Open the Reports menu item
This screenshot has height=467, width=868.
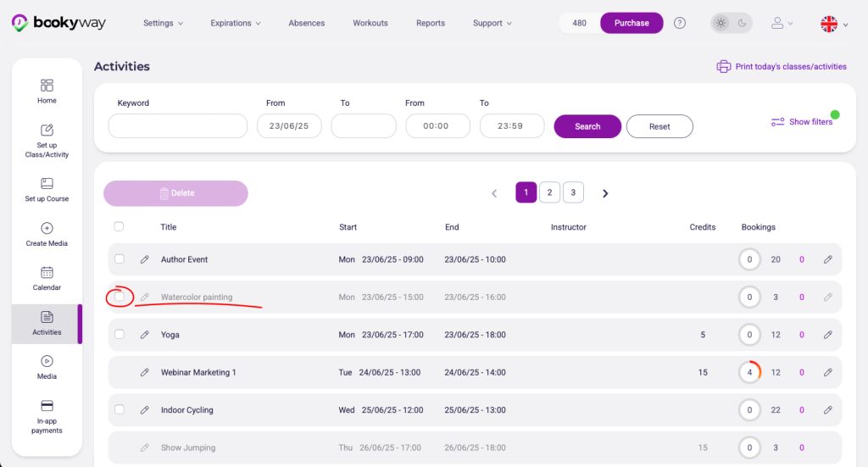point(431,23)
